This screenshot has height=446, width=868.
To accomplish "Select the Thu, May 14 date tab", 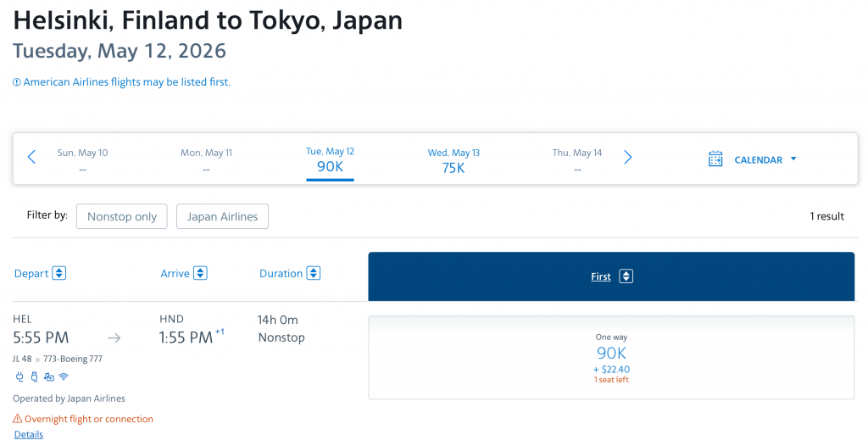I will pos(576,159).
